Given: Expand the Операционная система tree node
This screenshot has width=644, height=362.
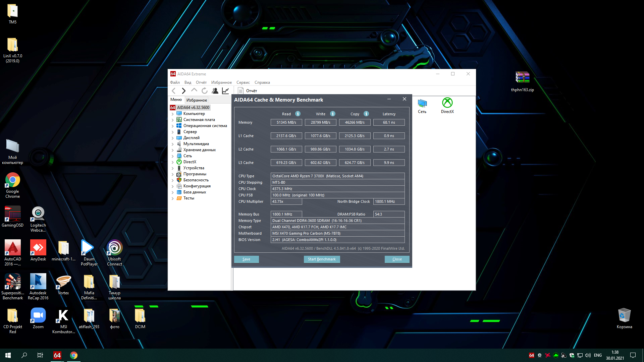Looking at the screenshot, I should click(173, 126).
